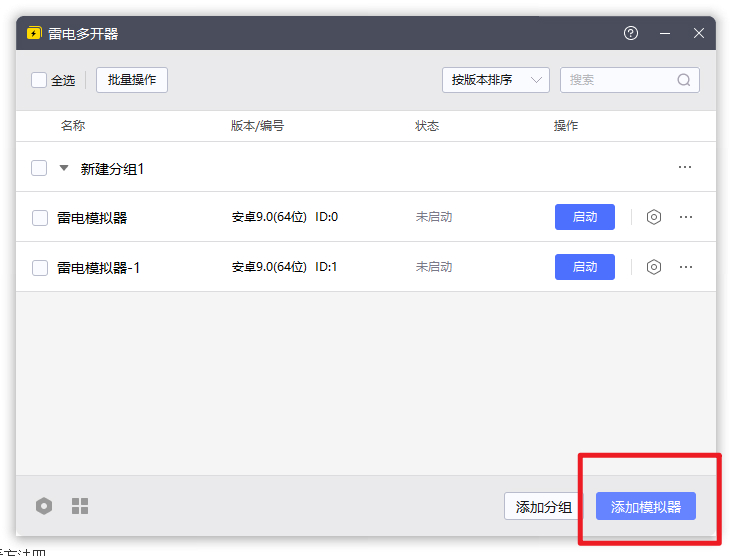736x556 pixels.
Task: Click the 版本/编号 column header
Action: click(257, 126)
